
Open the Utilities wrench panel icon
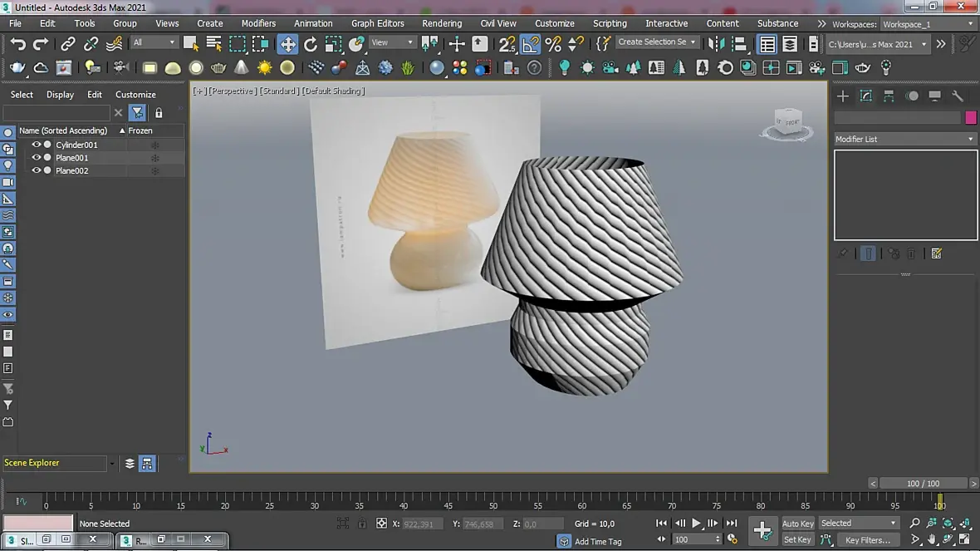[x=958, y=96]
